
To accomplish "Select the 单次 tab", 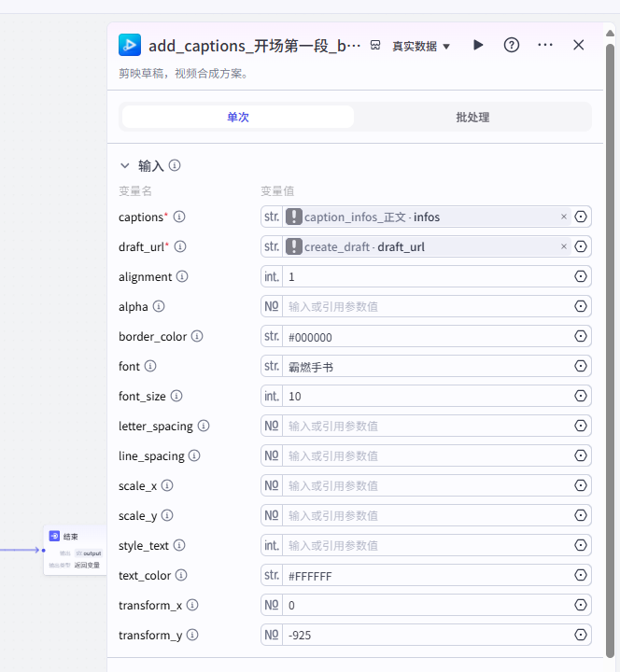I will tap(238, 117).
